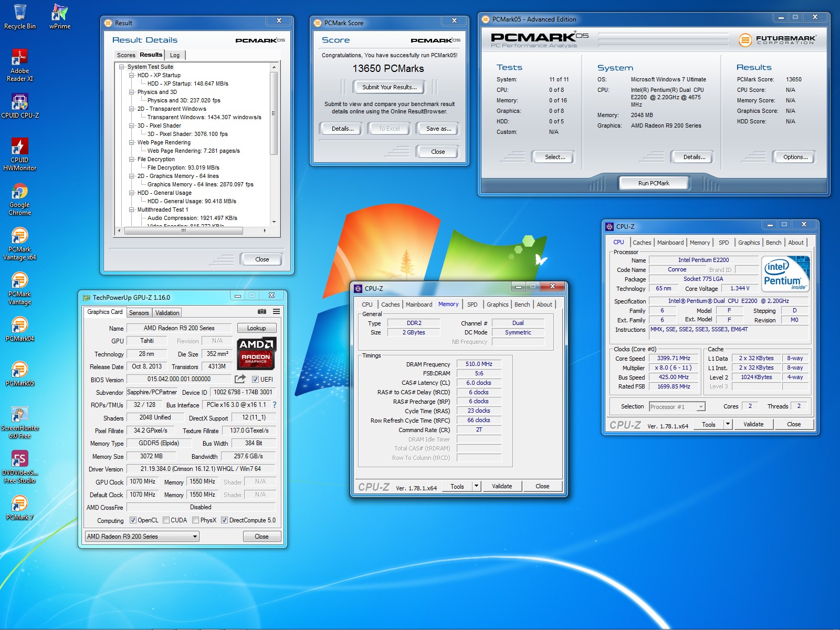Open DVDVideoSoft Free Studio shortcut

pos(20,467)
